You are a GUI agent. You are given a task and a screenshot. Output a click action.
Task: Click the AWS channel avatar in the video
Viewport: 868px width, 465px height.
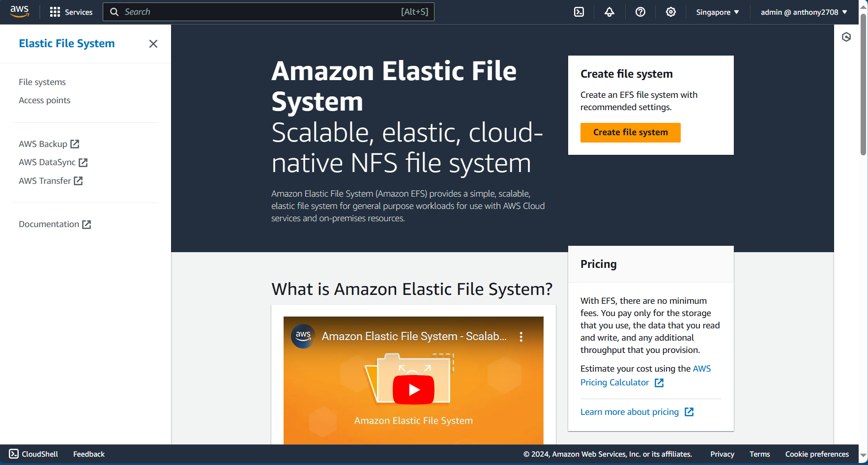[x=303, y=336]
